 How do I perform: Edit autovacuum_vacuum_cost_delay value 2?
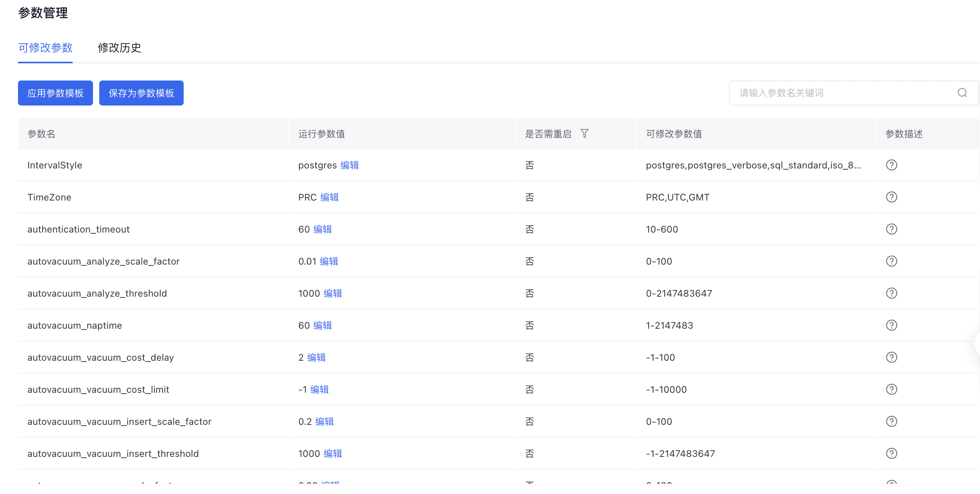317,358
